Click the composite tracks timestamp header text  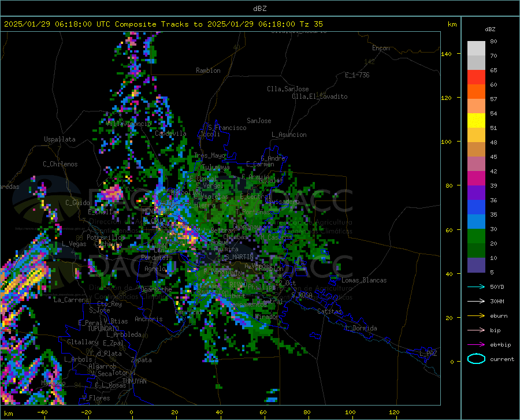click(x=163, y=24)
